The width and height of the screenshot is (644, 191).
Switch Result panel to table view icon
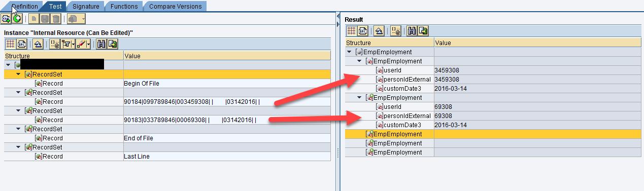click(351, 31)
